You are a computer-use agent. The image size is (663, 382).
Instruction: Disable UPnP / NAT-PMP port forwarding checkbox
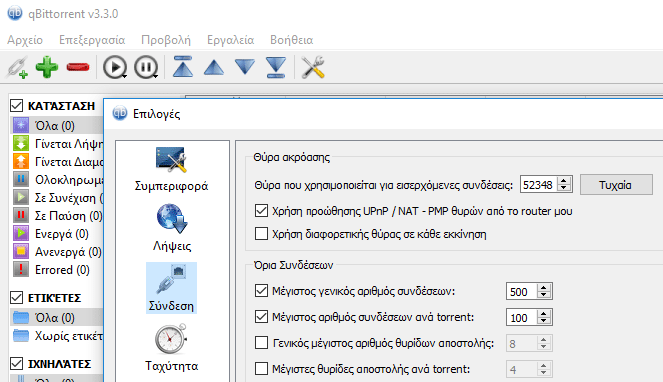pos(261,211)
